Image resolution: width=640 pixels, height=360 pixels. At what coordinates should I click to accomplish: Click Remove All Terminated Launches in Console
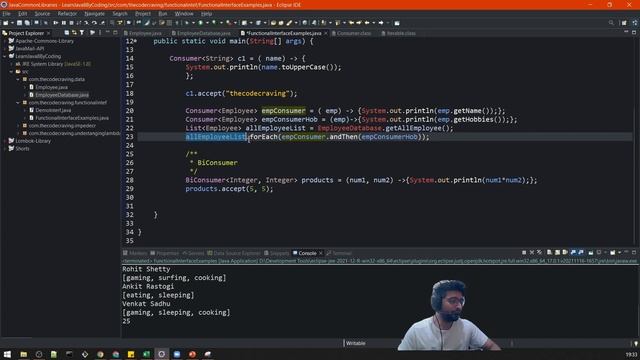pos(540,253)
